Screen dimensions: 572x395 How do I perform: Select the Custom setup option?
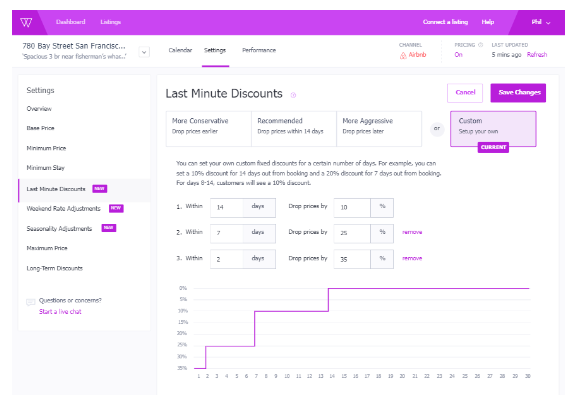coord(493,129)
